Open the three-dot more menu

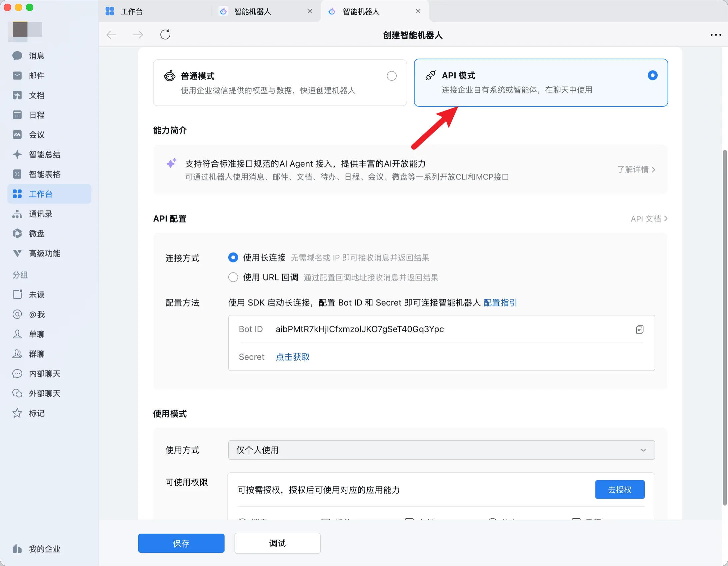[x=716, y=35]
